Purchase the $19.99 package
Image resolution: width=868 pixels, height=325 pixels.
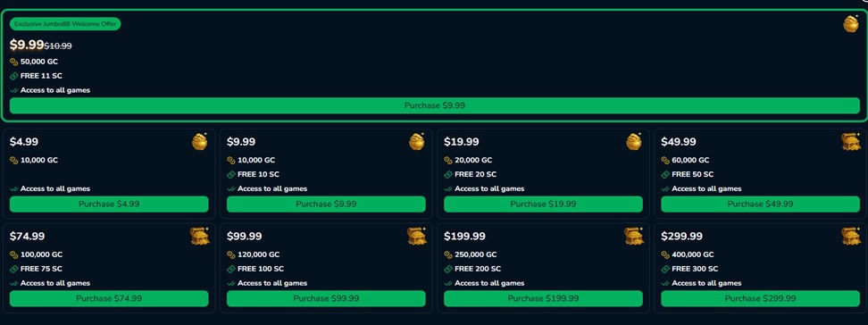[543, 204]
